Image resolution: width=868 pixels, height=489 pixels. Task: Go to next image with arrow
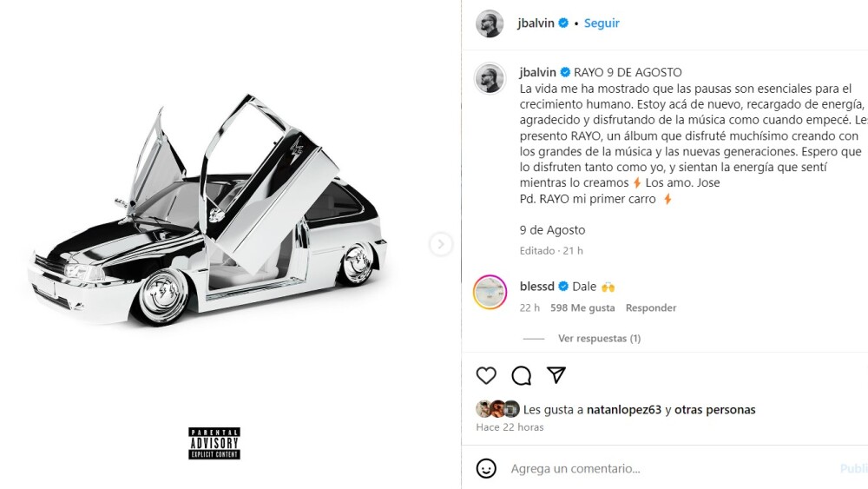[441, 244]
